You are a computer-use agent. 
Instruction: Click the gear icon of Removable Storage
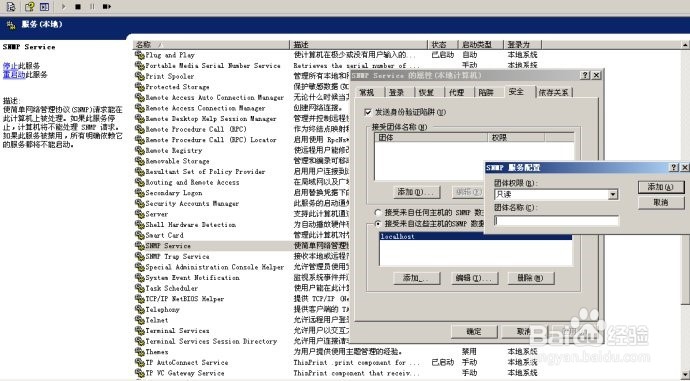[x=139, y=161]
